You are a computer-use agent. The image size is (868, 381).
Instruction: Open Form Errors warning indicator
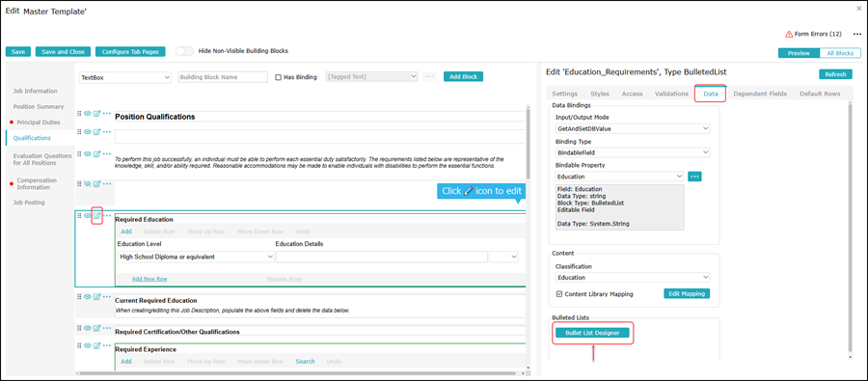point(813,34)
